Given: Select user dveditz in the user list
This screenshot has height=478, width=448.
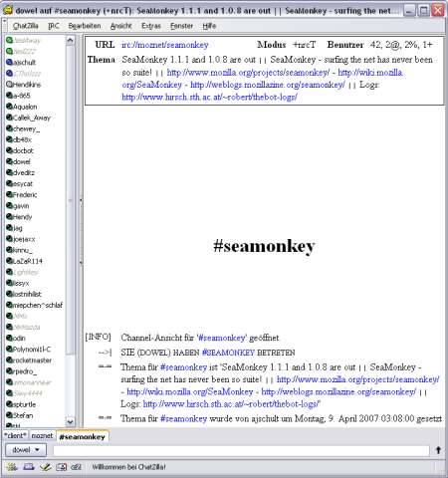Looking at the screenshot, I should (x=24, y=172).
